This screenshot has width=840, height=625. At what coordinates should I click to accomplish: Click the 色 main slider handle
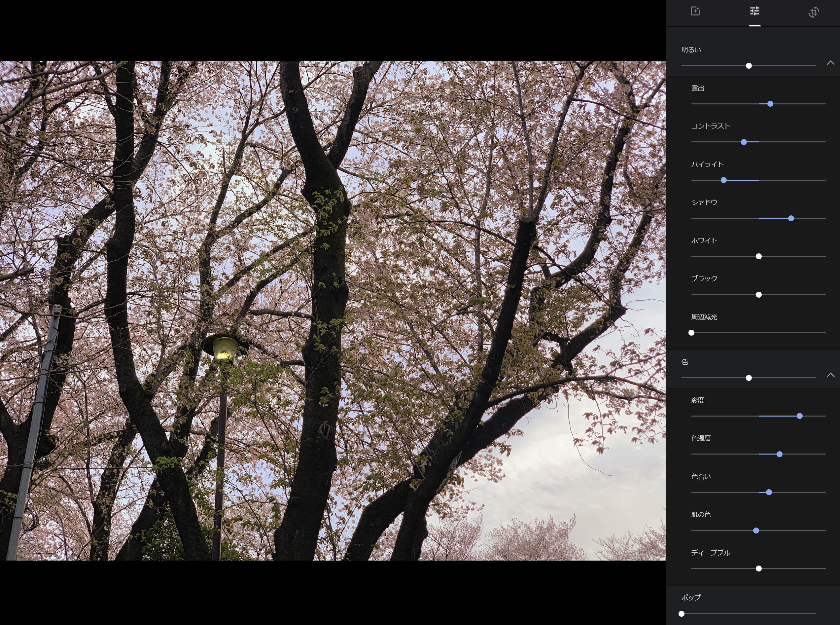coord(749,378)
